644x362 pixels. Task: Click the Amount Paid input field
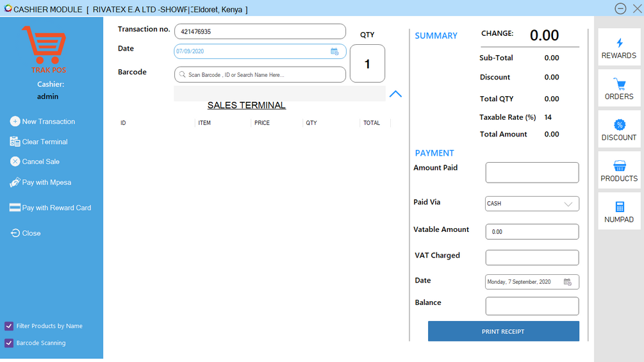pyautogui.click(x=532, y=172)
